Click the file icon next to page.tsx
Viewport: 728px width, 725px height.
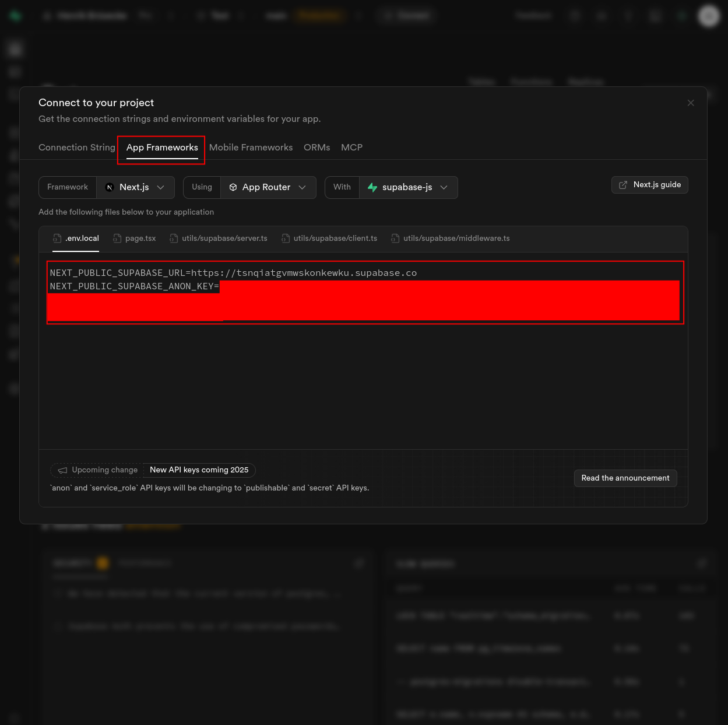point(117,239)
